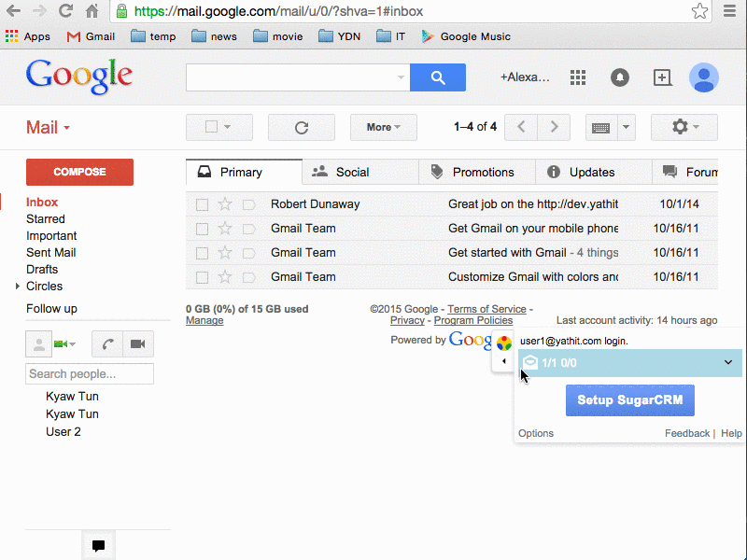The height and width of the screenshot is (560, 747).
Task: Select the Robert Dunaway message checkbox
Action: click(x=202, y=204)
